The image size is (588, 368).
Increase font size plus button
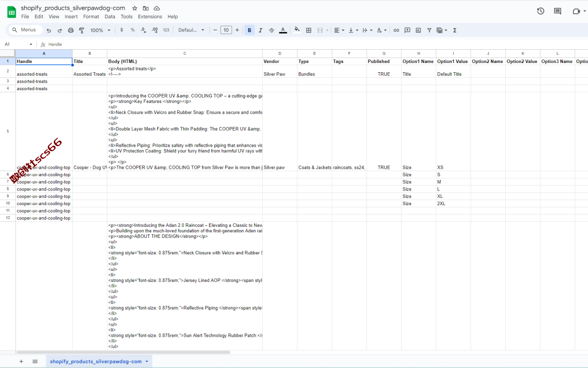click(237, 30)
